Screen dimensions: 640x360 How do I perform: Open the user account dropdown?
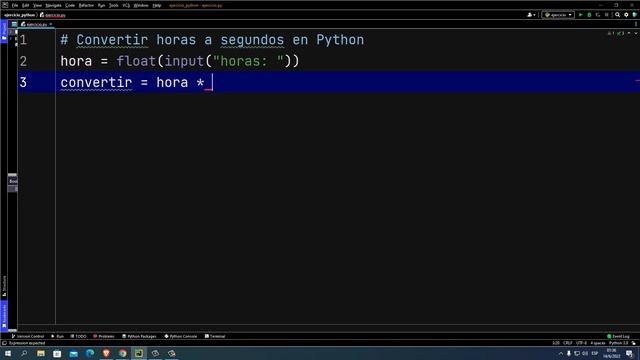pyautogui.click(x=531, y=15)
